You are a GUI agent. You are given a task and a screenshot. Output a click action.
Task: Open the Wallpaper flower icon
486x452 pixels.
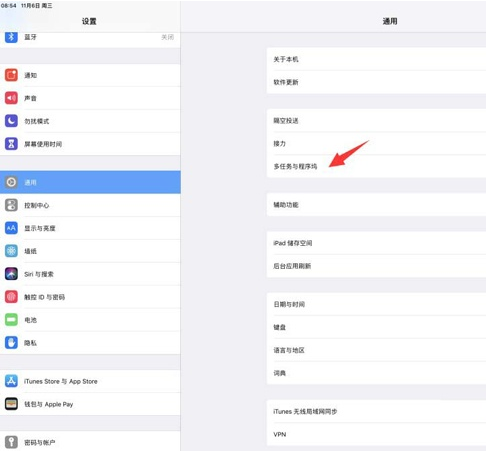point(11,251)
